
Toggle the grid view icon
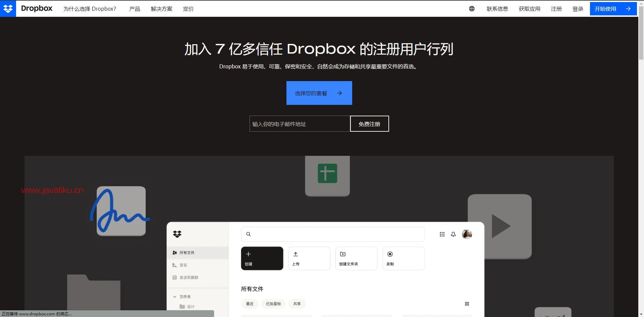467,304
